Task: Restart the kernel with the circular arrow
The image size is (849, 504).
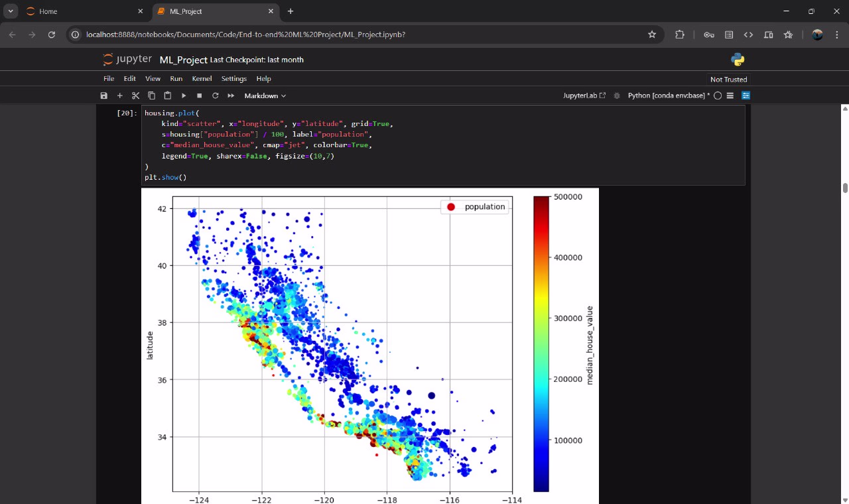Action: point(216,95)
